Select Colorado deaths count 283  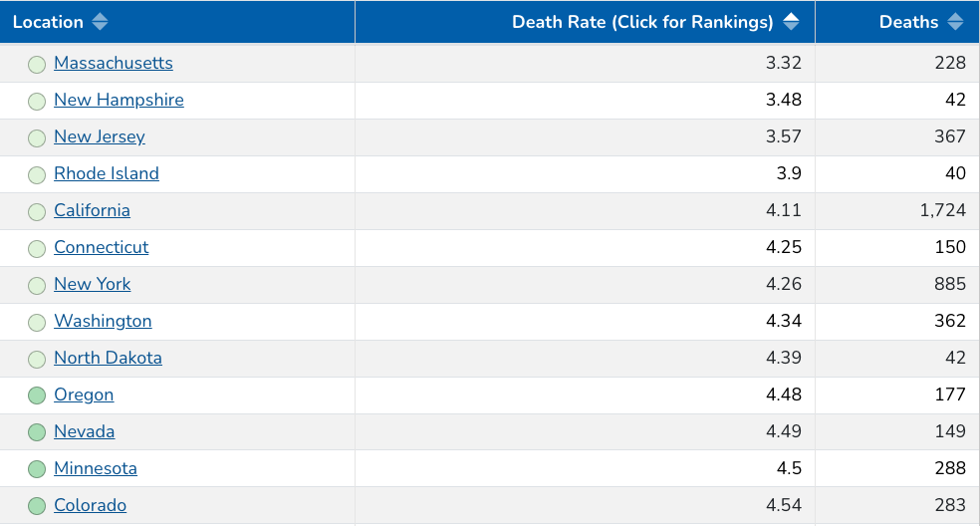point(950,505)
